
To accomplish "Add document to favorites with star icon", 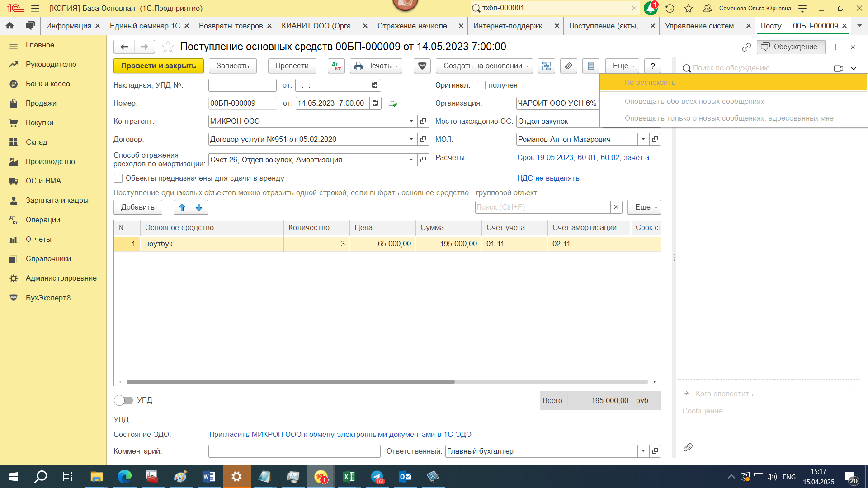I will (168, 47).
